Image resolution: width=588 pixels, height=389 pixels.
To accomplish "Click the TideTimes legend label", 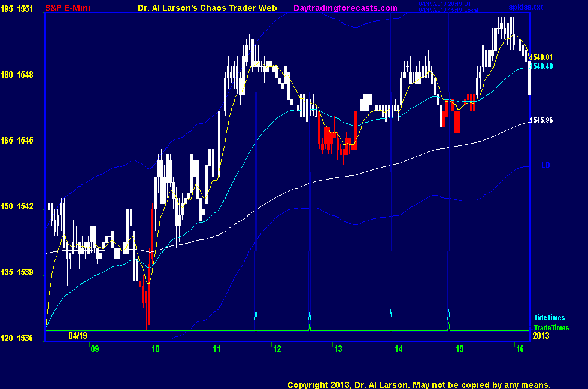I will [x=549, y=318].
